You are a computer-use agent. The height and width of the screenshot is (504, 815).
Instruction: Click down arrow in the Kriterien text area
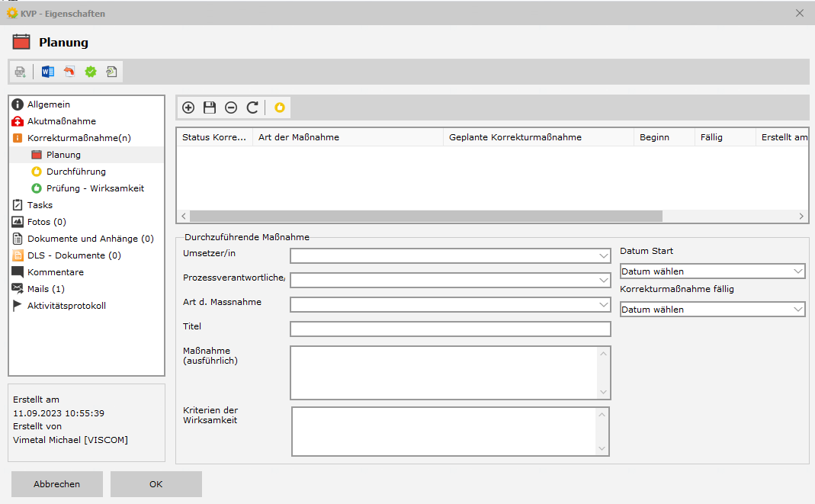click(x=602, y=448)
